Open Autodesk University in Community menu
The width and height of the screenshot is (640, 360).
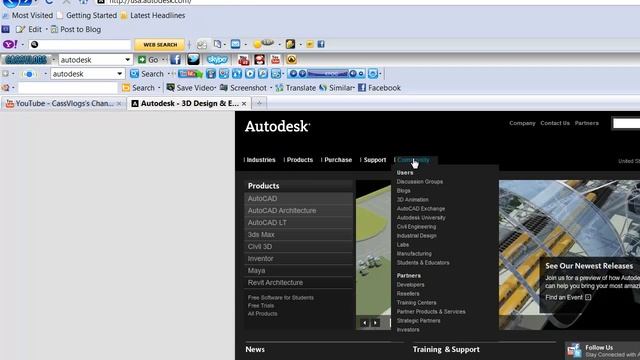click(x=421, y=218)
